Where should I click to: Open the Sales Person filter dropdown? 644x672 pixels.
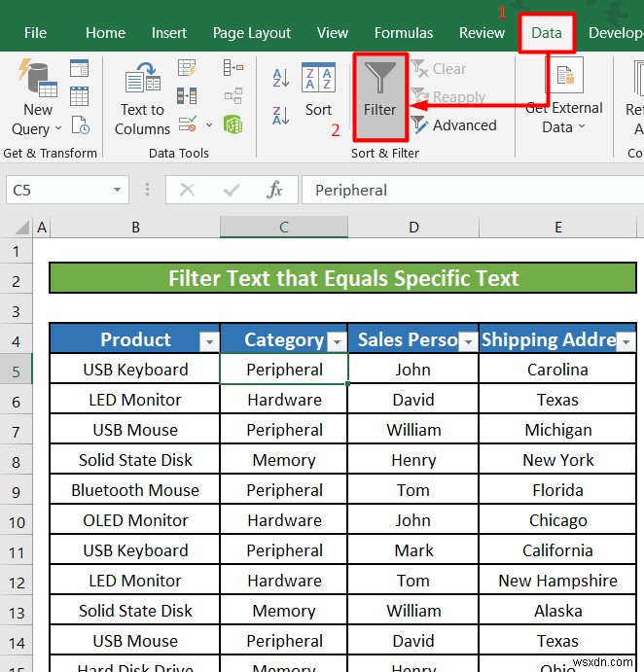(x=469, y=341)
